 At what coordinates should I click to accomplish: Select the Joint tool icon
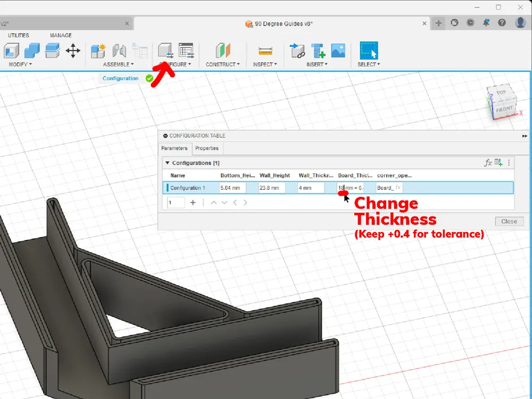(119, 51)
